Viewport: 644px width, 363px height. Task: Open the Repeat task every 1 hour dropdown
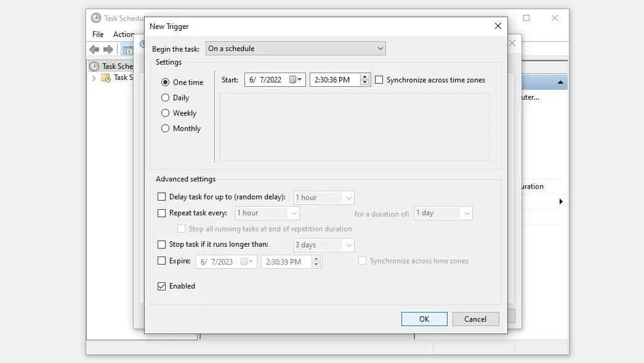267,213
